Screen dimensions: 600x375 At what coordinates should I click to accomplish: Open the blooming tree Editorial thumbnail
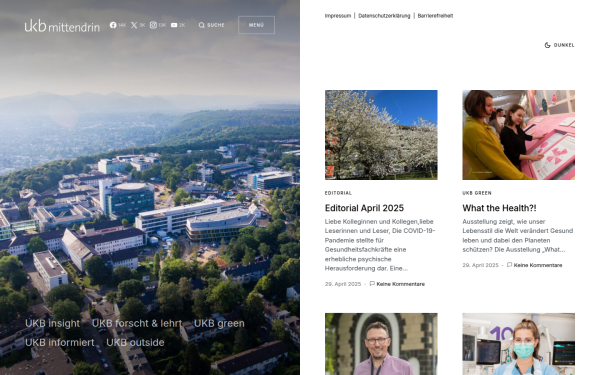coord(381,135)
